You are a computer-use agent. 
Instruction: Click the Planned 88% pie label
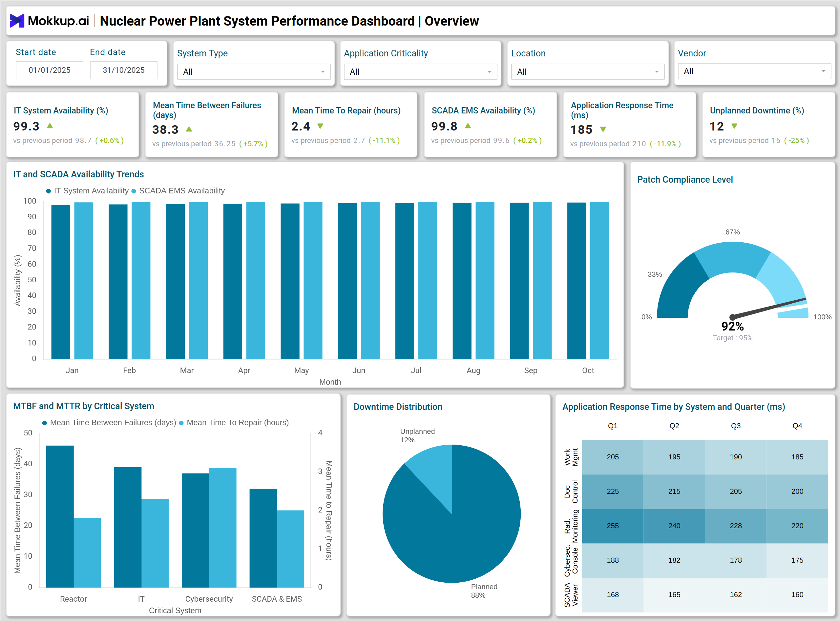point(484,591)
